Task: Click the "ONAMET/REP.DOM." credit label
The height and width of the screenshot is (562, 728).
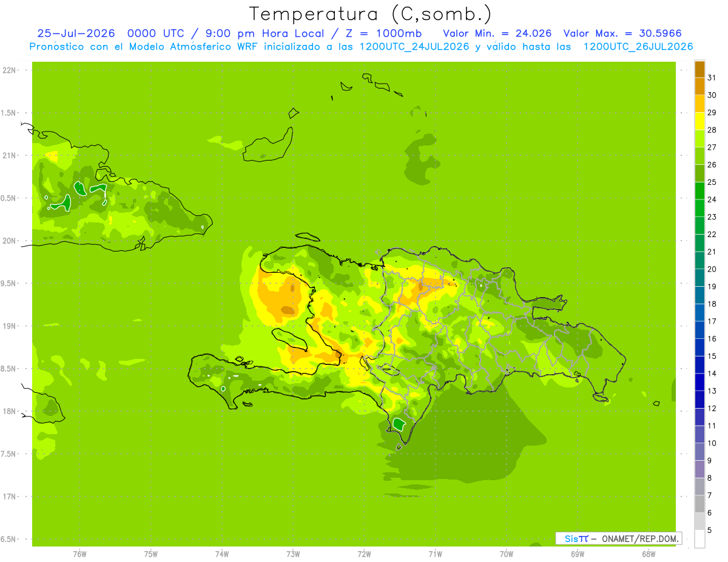Action: click(640, 538)
